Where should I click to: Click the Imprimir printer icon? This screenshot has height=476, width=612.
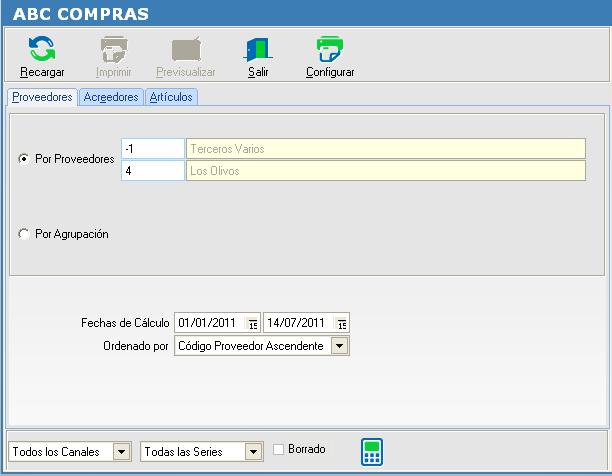click(114, 49)
